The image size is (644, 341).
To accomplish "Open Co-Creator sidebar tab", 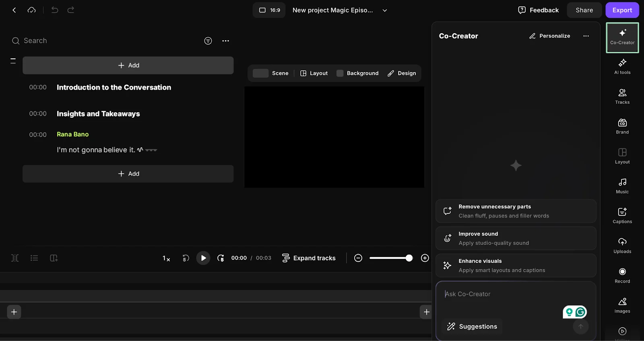I will (x=622, y=37).
